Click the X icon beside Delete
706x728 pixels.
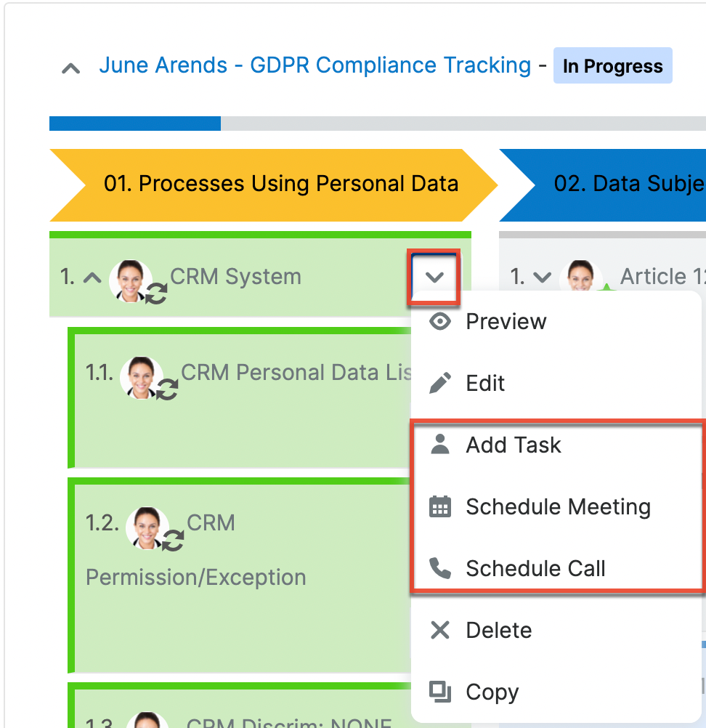(x=440, y=630)
